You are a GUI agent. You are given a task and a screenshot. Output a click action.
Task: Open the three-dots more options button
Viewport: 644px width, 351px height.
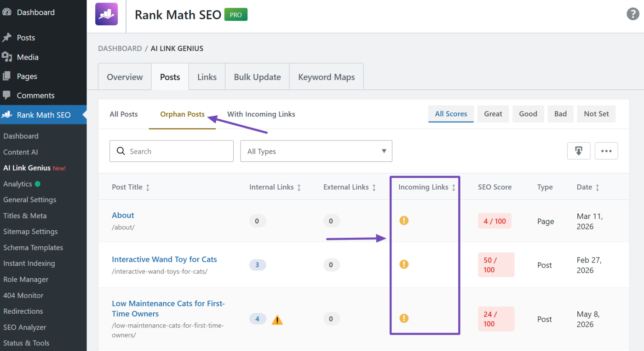tap(606, 151)
